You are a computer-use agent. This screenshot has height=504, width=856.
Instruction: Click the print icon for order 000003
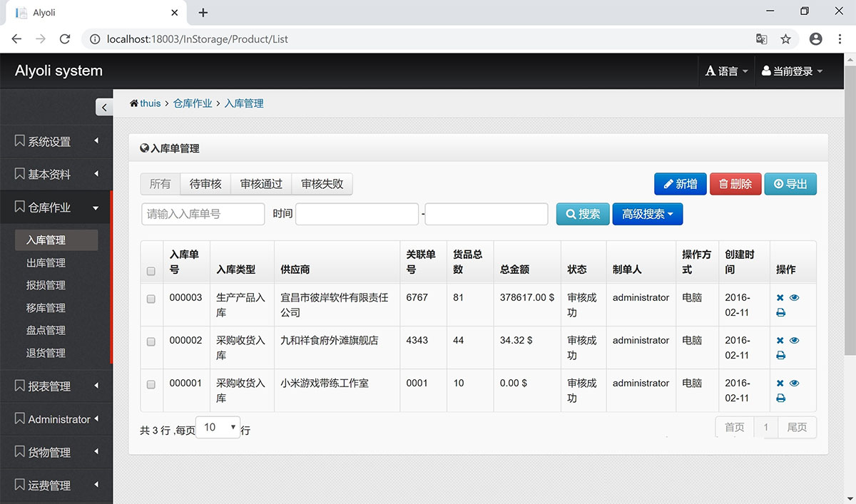click(x=780, y=312)
